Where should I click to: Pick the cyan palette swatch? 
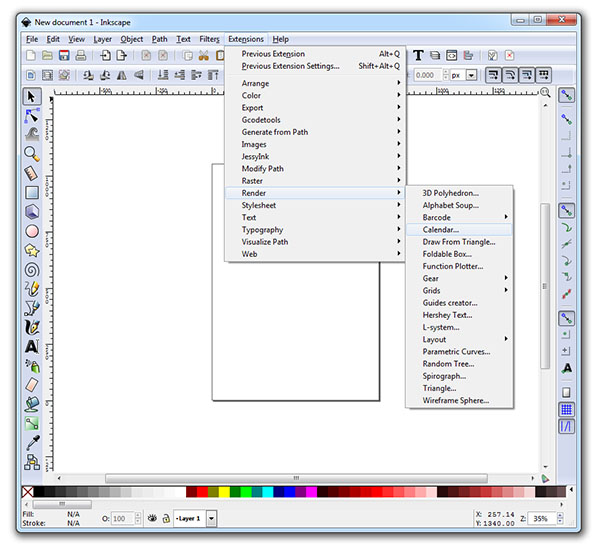[268, 492]
